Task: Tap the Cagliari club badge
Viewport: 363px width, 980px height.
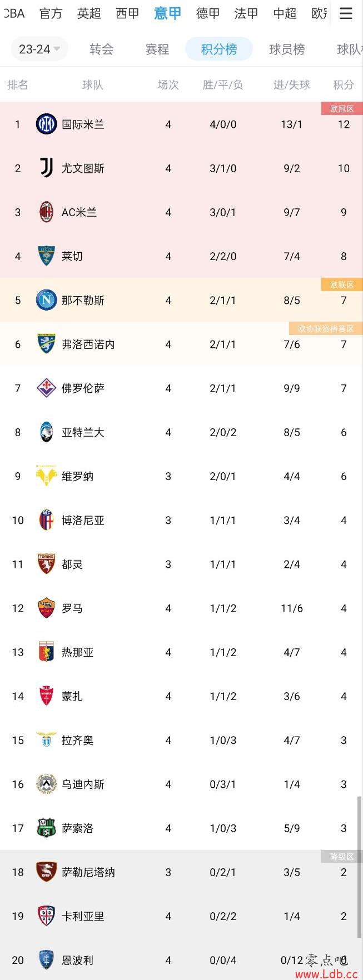Action: click(x=46, y=916)
